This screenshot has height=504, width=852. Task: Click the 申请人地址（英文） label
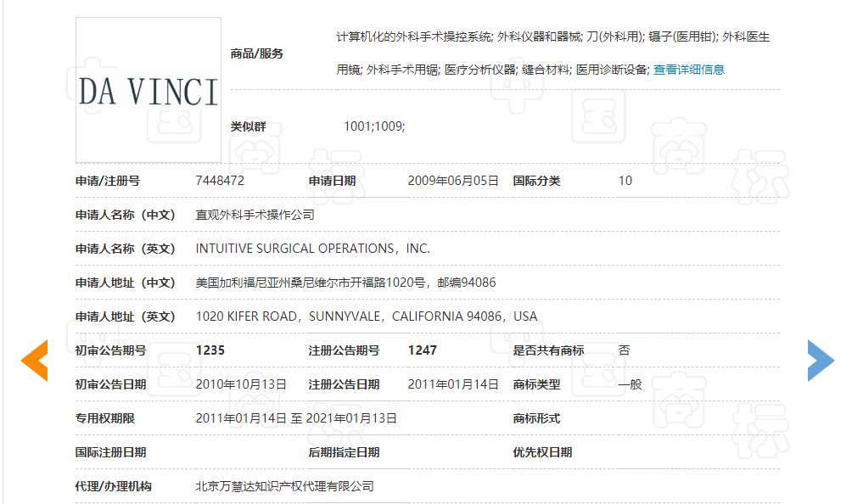125,316
